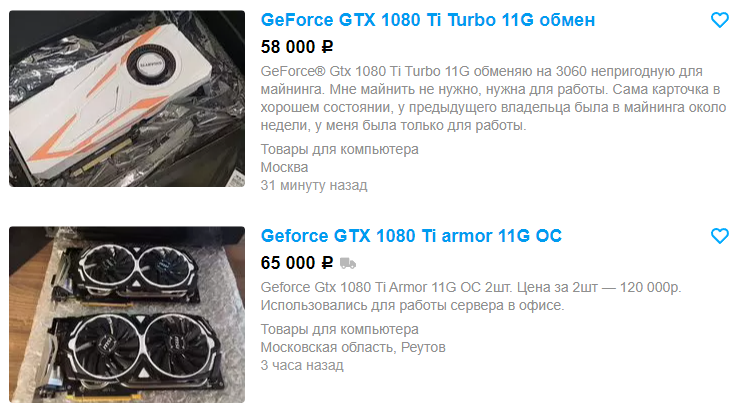This screenshot has height=407, width=736.
Task: Favorite the 1080 Ti armor listing with the heart
Action: [720, 236]
